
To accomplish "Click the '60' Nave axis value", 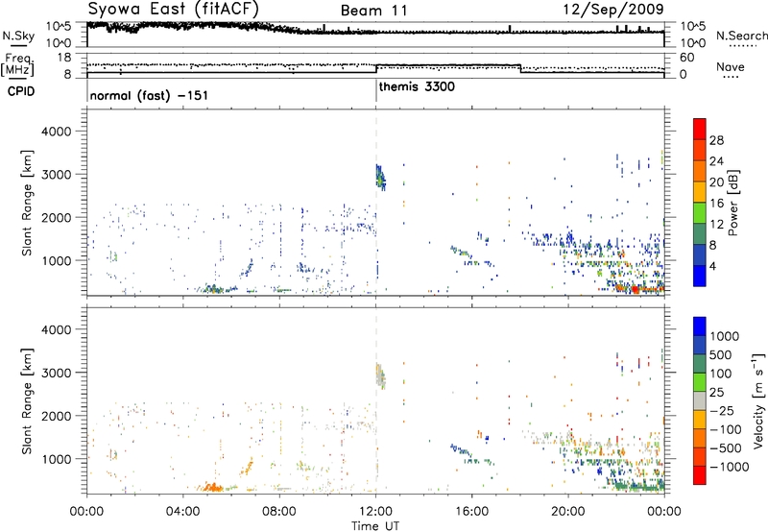I will [687, 58].
